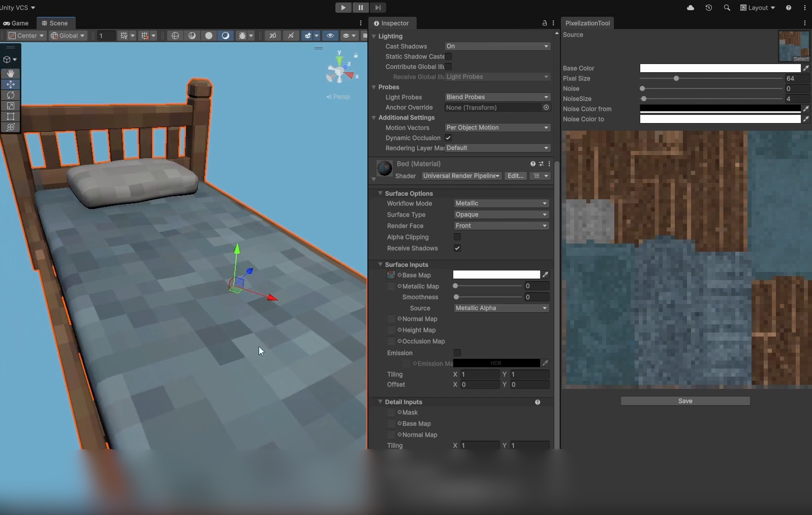Viewport: 812px width, 515px height.
Task: Select the Rotate tool in the scene toolbar
Action: [x=11, y=95]
